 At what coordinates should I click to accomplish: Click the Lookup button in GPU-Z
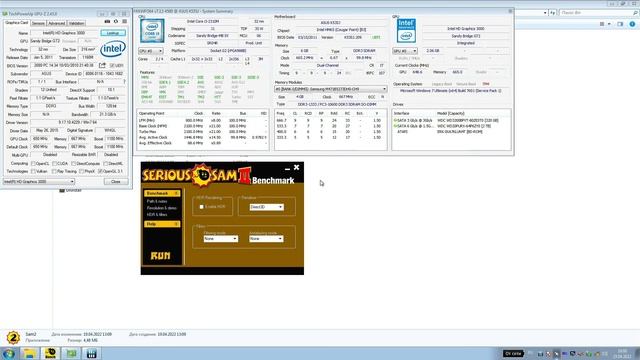click(113, 33)
